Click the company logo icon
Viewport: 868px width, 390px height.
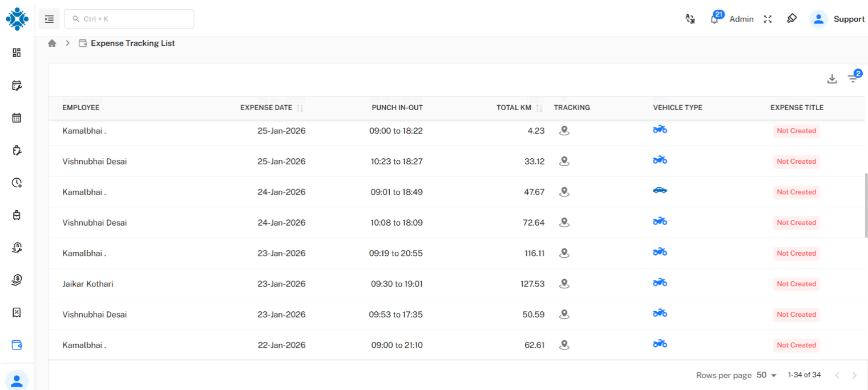click(17, 19)
